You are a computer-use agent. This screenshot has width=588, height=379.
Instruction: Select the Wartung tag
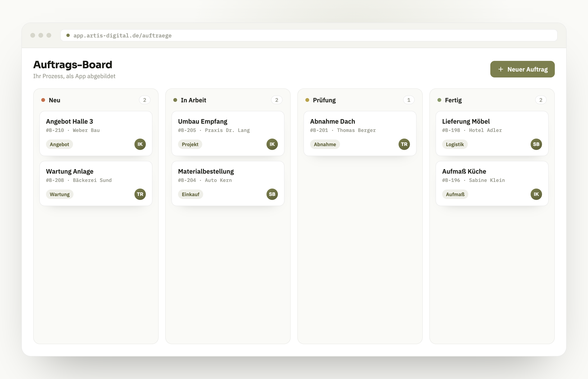click(x=60, y=194)
